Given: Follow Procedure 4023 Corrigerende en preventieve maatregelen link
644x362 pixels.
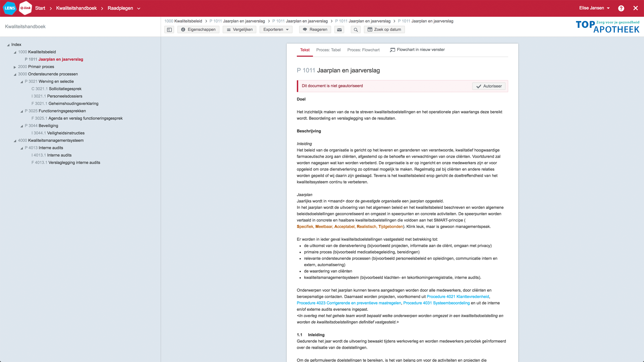Looking at the screenshot, I should coord(349,303).
